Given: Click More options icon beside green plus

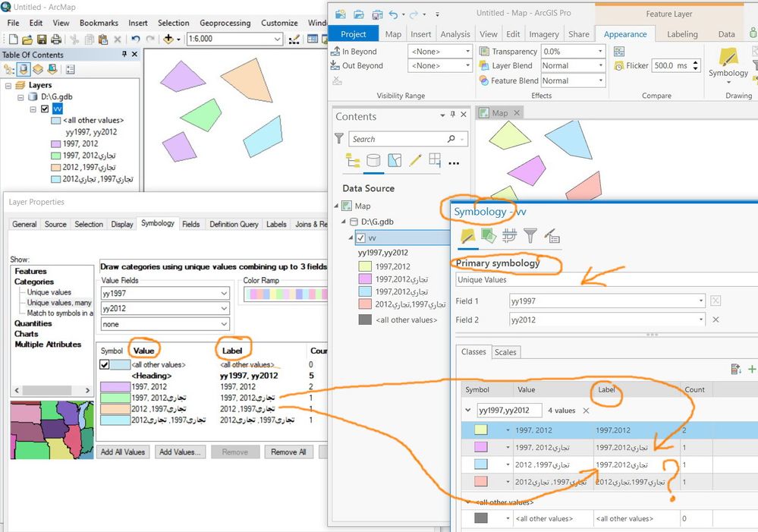Looking at the screenshot, I should click(736, 370).
